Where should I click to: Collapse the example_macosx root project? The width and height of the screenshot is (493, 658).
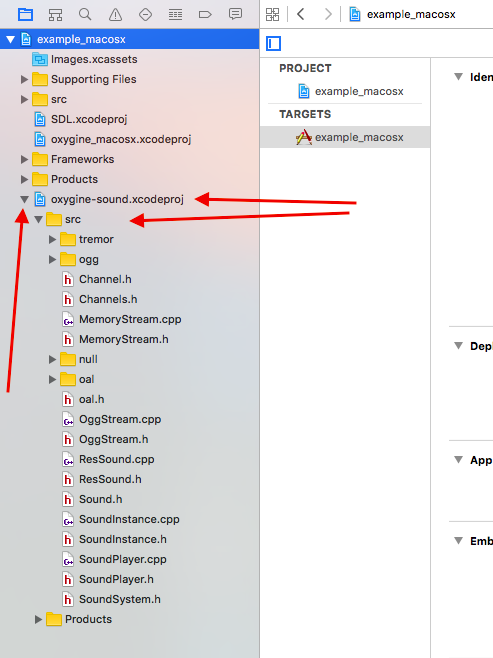coord(10,39)
